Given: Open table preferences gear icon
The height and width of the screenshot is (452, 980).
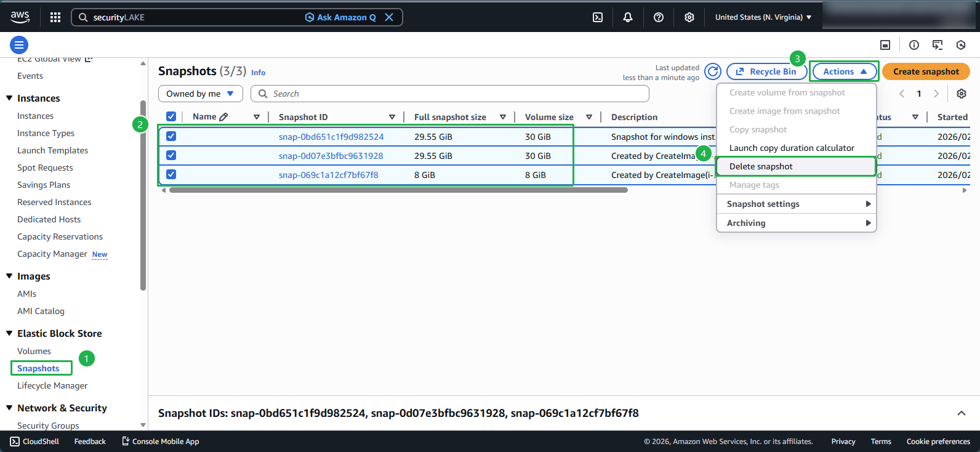Looking at the screenshot, I should click(961, 94).
